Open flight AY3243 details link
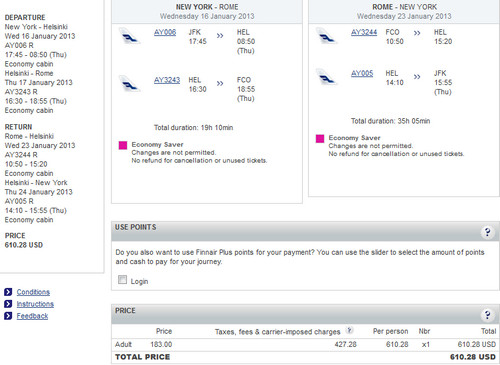The image size is (500, 365). pos(167,80)
